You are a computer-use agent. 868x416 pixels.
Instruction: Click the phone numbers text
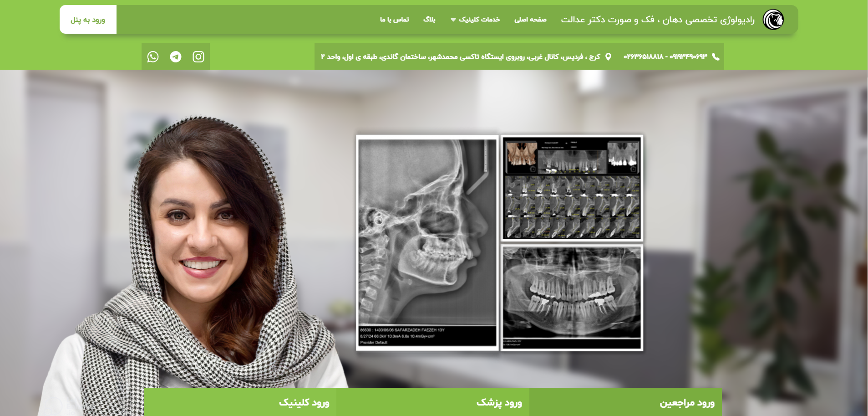pyautogui.click(x=665, y=56)
